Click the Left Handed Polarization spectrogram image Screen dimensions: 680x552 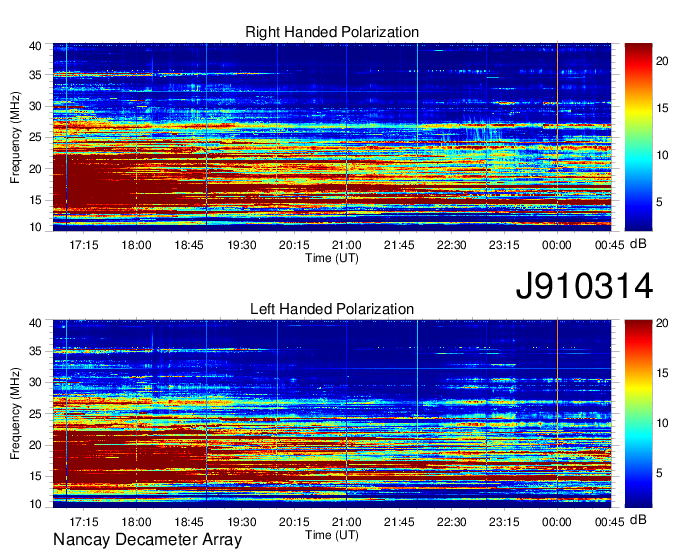(x=332, y=414)
